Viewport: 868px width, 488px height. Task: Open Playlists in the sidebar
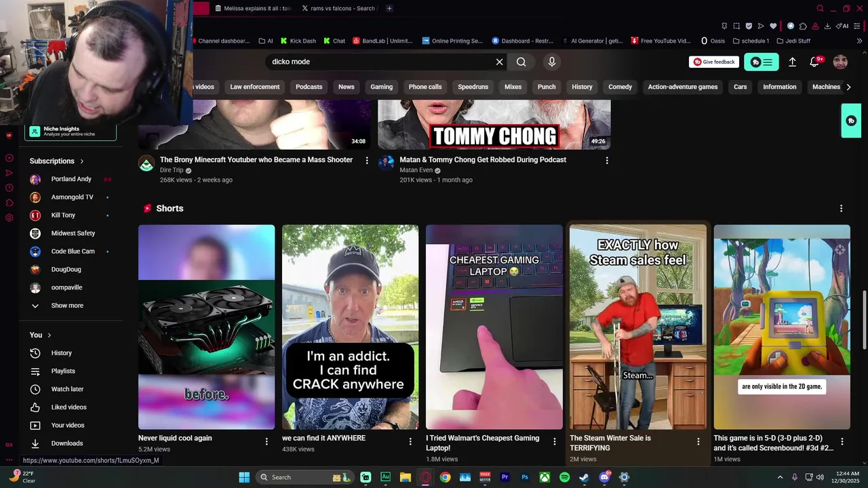pos(63,371)
